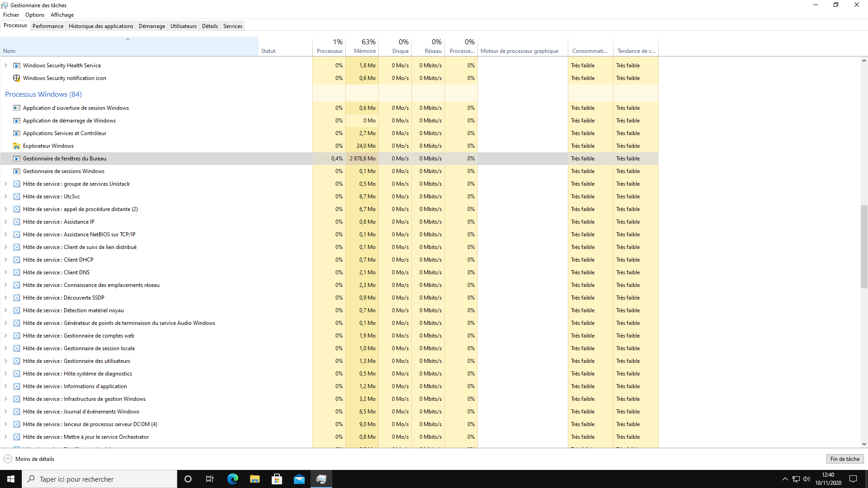Image resolution: width=868 pixels, height=488 pixels.
Task: Open the Windows Start menu
Action: coord(11,479)
